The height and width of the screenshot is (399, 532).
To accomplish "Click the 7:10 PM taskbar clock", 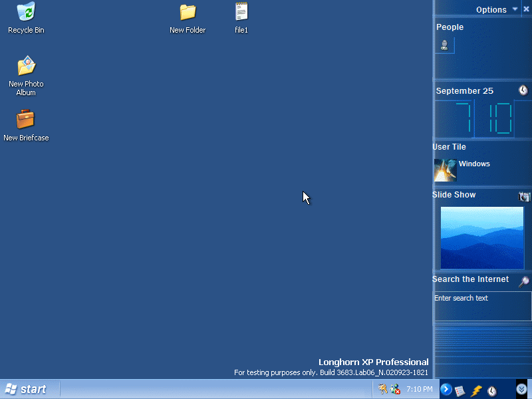I will pyautogui.click(x=420, y=389).
